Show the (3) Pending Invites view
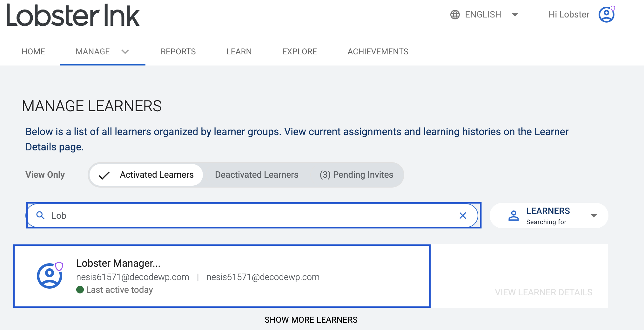Screen dimensions: 644x330 356,175
